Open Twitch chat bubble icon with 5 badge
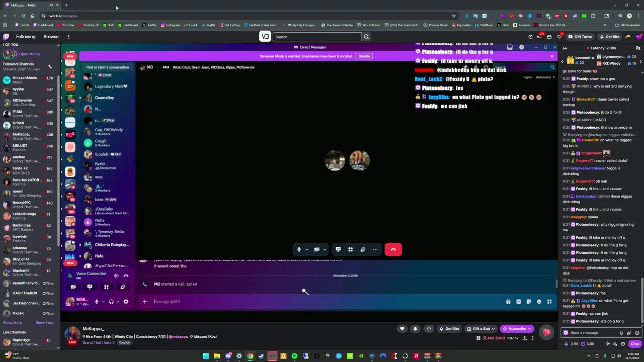This screenshot has height=362, width=644. point(559,37)
